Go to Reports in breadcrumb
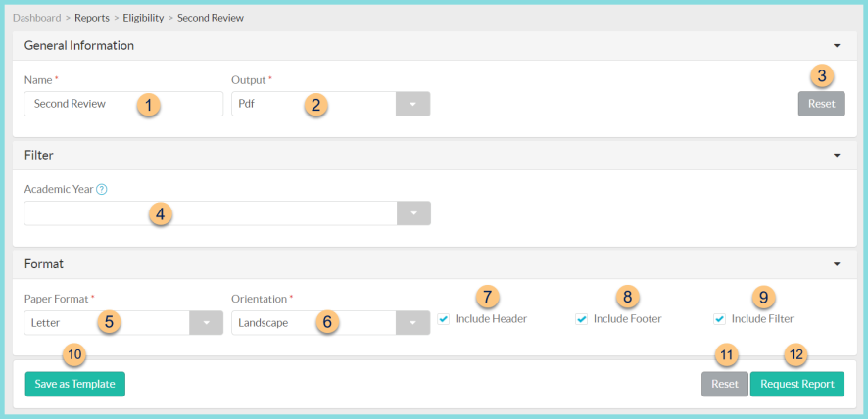This screenshot has height=419, width=868. [x=92, y=18]
